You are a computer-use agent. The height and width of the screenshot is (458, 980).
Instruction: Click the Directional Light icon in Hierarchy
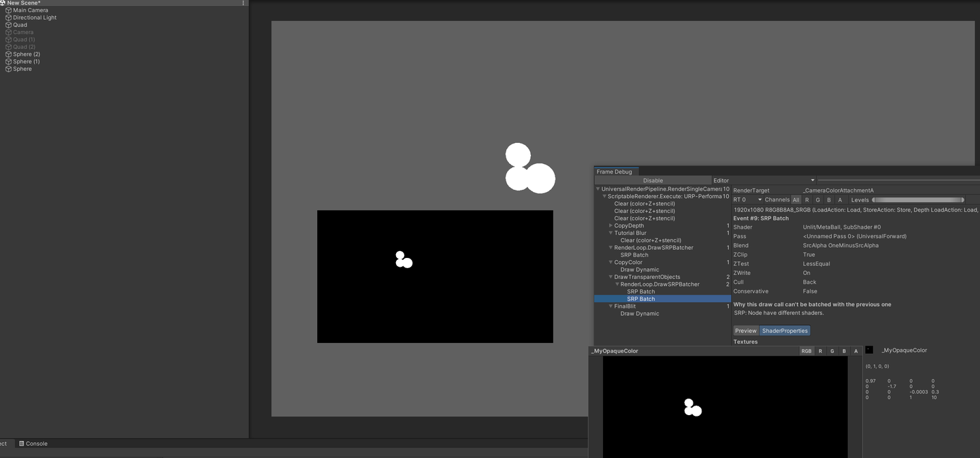(8, 17)
